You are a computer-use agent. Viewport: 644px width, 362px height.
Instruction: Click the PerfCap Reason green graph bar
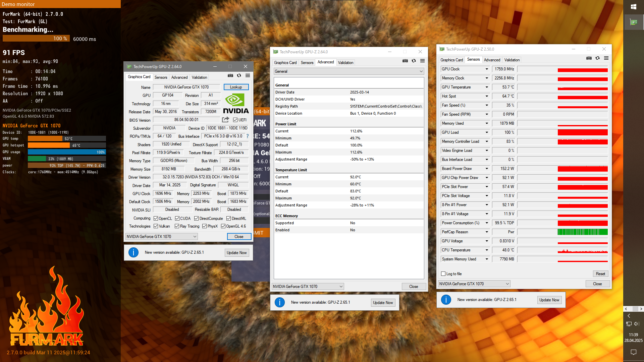[582, 232]
